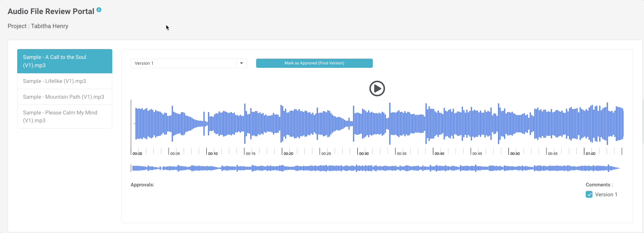Click the Version 1 comments label
The image size is (644, 233).
606,195
